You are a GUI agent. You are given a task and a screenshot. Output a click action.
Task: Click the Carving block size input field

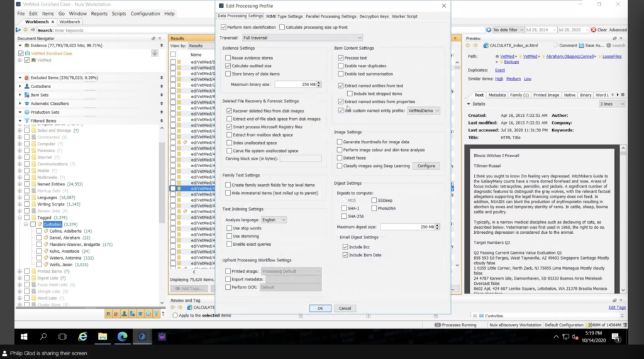point(301,158)
